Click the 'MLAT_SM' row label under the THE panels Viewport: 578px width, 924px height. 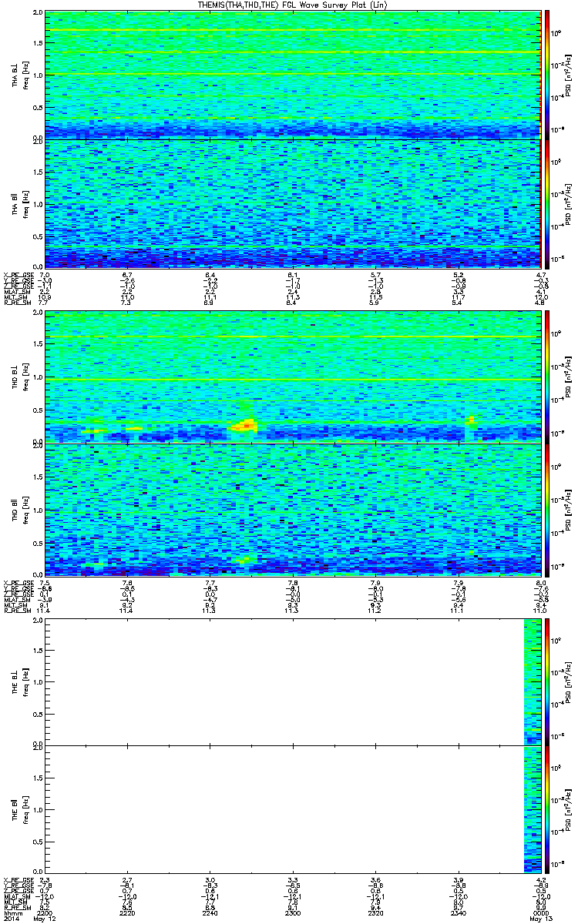16,896
